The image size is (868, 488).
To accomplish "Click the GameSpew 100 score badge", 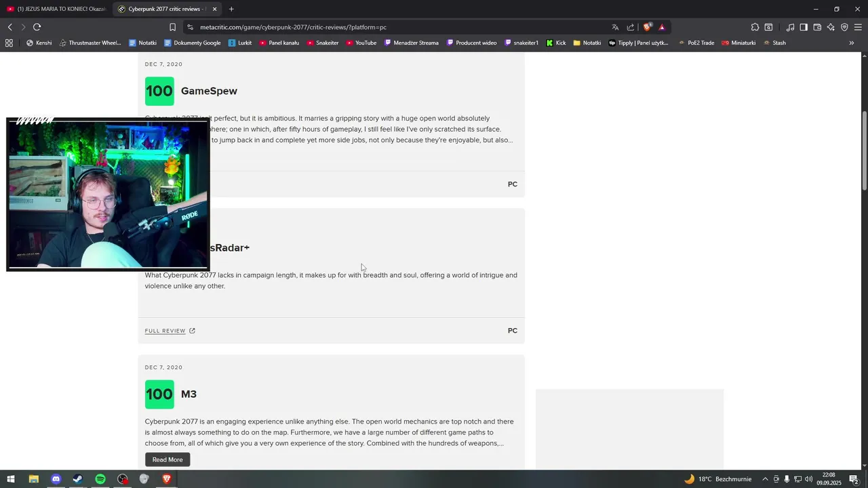I will (159, 91).
